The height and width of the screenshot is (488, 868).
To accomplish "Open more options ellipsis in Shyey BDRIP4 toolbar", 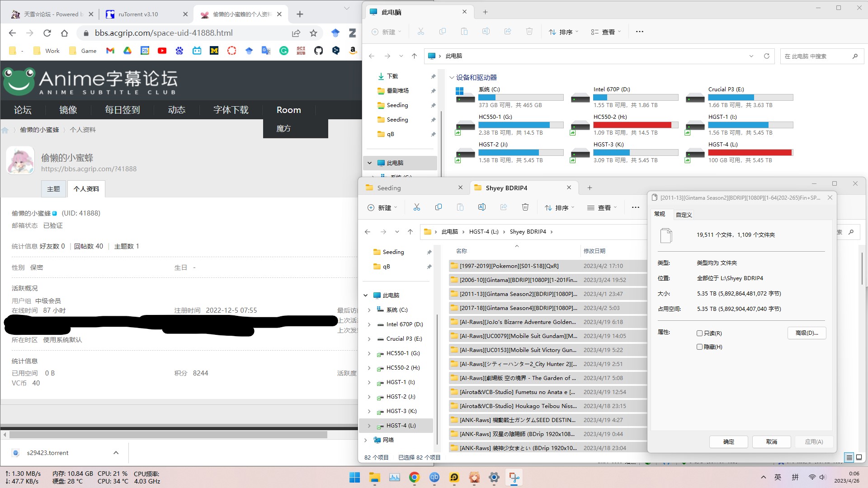I will [x=635, y=207].
